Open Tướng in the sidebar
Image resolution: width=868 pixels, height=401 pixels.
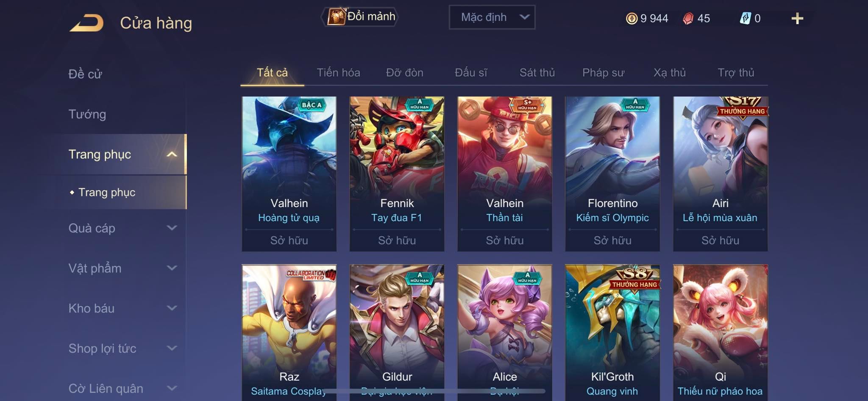tap(87, 114)
